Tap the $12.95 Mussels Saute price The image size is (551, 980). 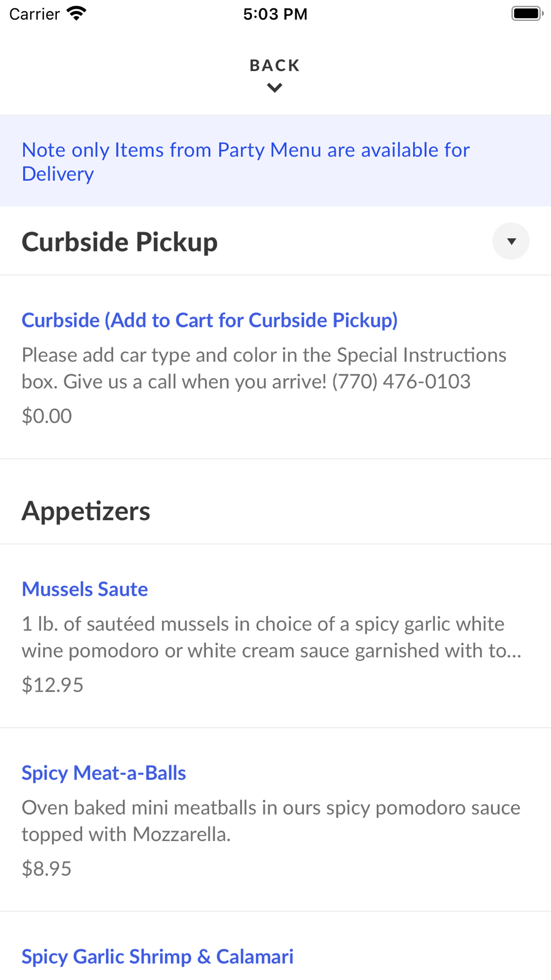click(52, 685)
